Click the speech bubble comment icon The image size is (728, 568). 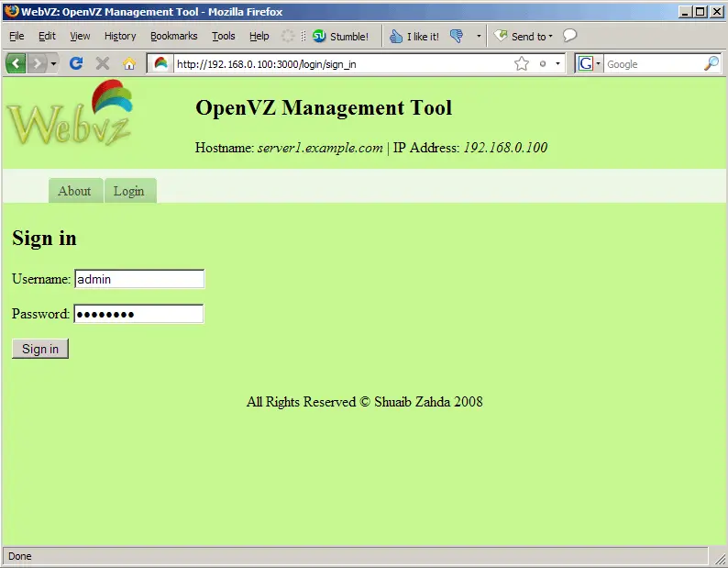point(569,36)
